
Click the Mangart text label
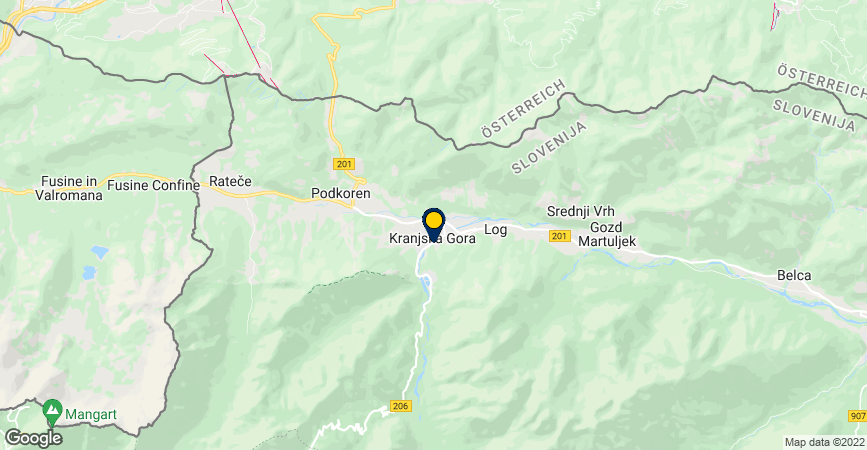tap(91, 414)
